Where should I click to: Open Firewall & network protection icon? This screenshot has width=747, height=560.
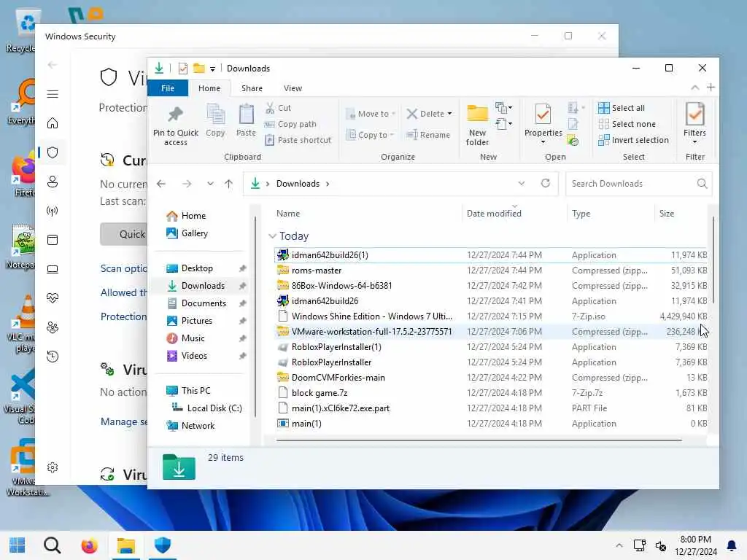(53, 211)
